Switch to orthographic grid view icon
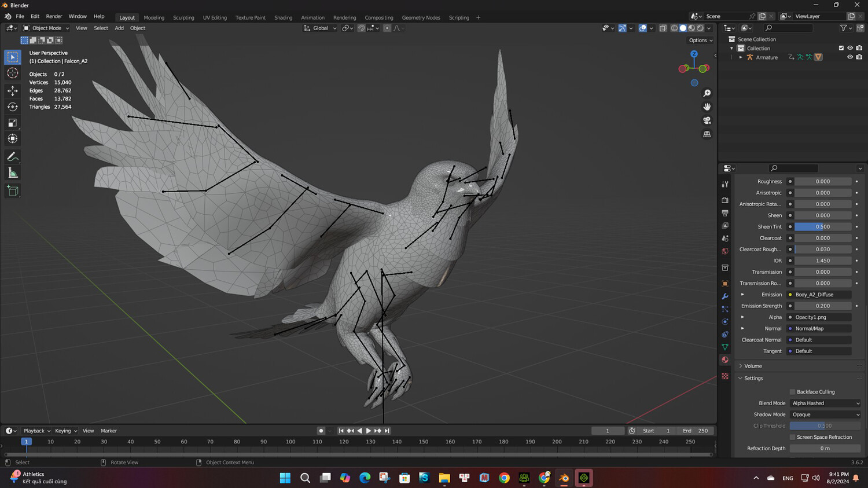 point(707,134)
